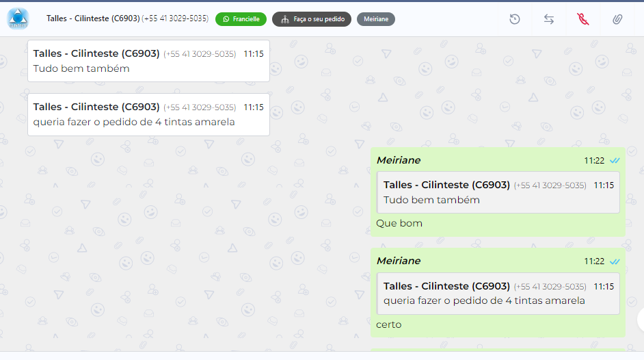
Task: Click the Faça o seu pedido tag
Action: (x=312, y=19)
